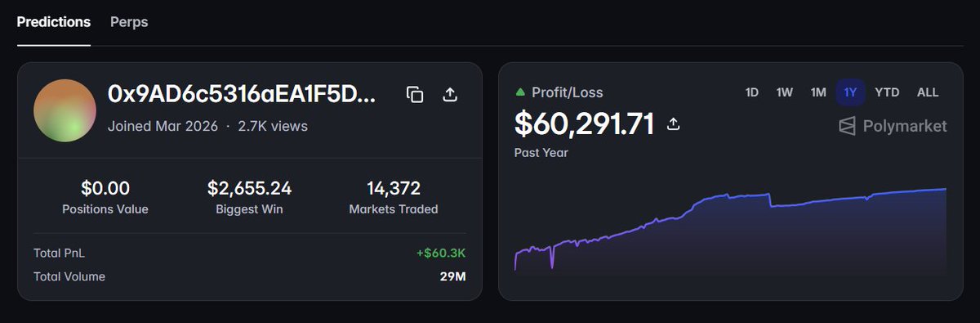
Task: Click the +$60.3K Total PnL value
Action: point(441,253)
